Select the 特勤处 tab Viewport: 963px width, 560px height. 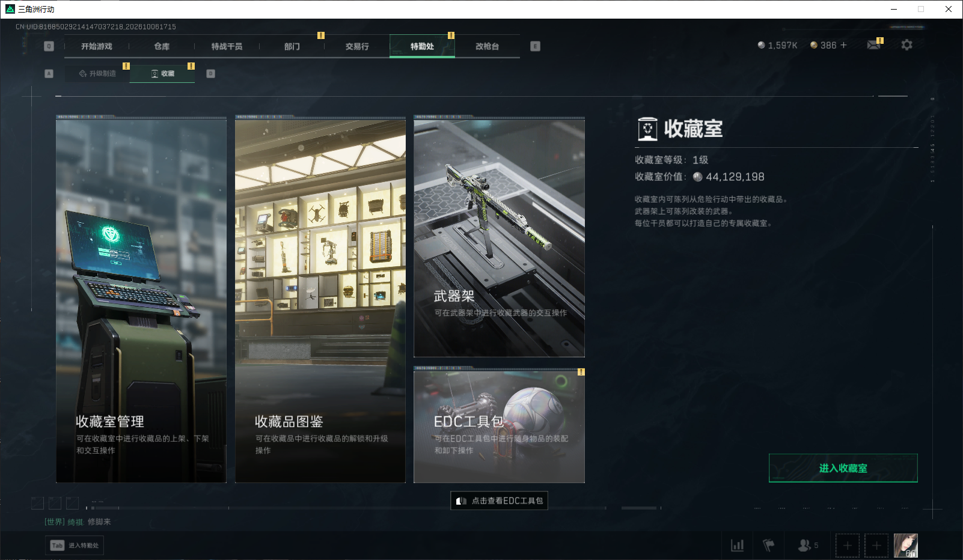click(x=422, y=46)
